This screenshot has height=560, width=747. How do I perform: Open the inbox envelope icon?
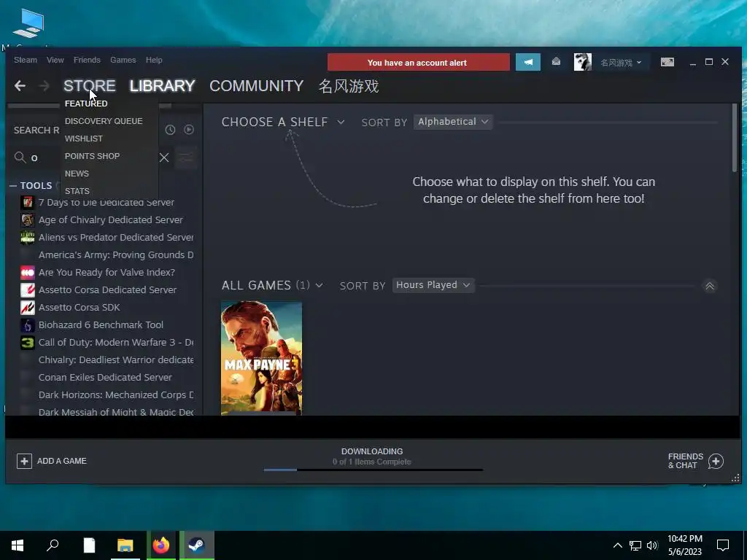[556, 62]
